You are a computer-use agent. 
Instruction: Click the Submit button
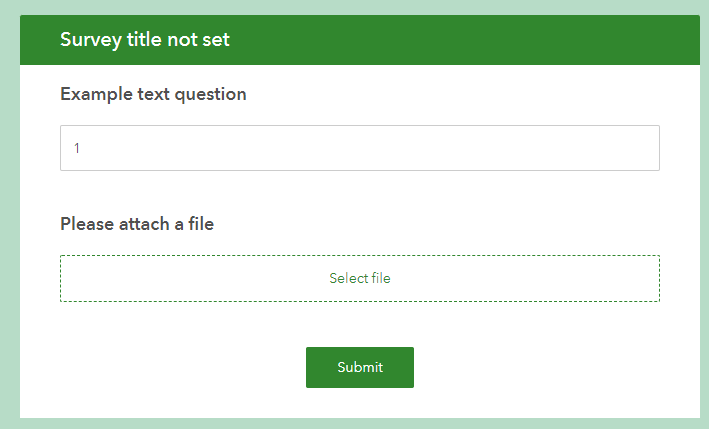(x=359, y=367)
